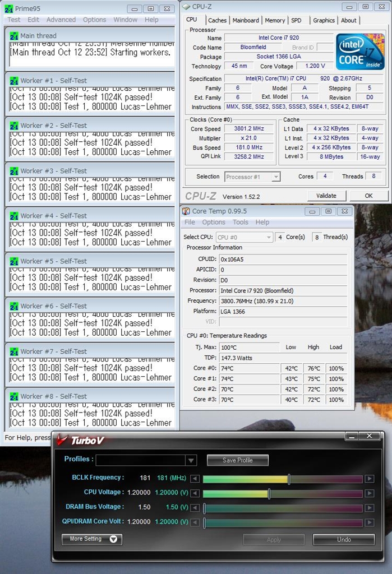Image resolution: width=392 pixels, height=574 pixels.
Task: Minimize the TurboV window
Action: 352,436
